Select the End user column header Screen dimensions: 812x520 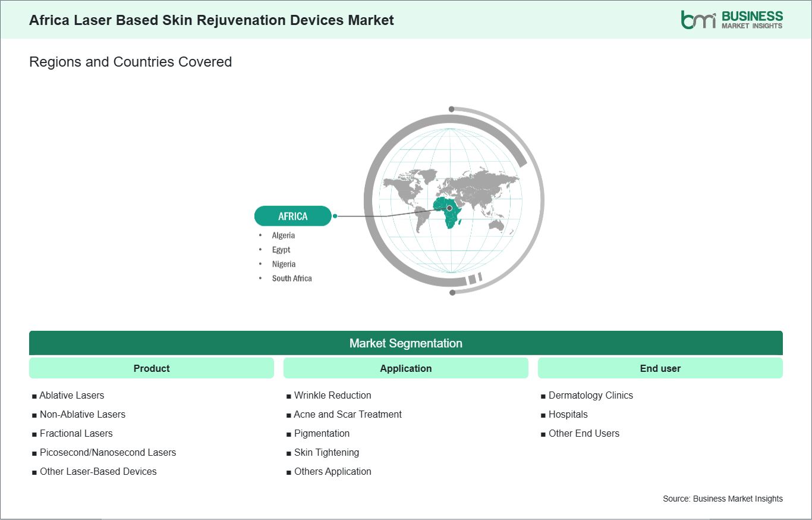[x=660, y=368]
